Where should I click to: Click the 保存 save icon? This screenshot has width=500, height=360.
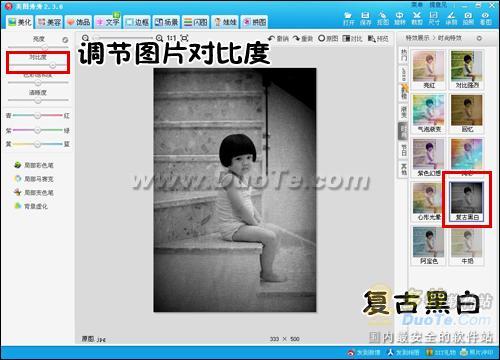tap(365, 19)
